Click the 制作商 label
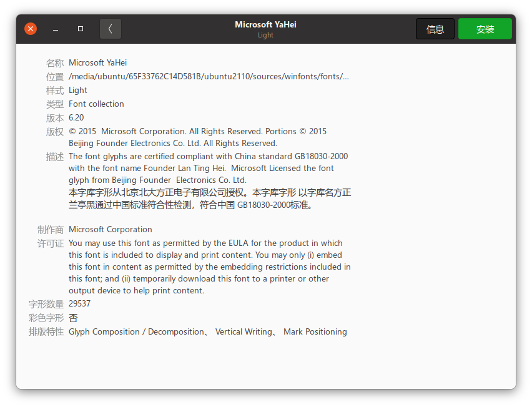 tap(50, 230)
